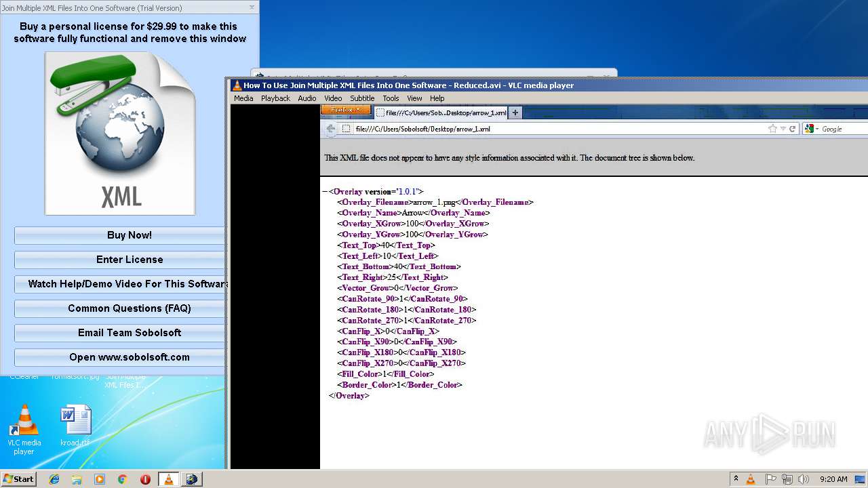Click the Fill_Color 1 line
Viewport: 868px width, 488px height.
click(x=385, y=374)
